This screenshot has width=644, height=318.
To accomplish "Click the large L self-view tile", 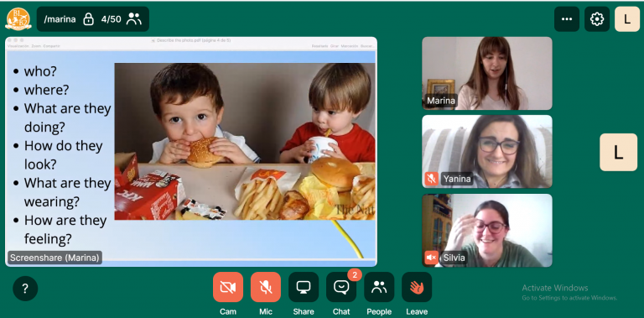I will (x=618, y=152).
